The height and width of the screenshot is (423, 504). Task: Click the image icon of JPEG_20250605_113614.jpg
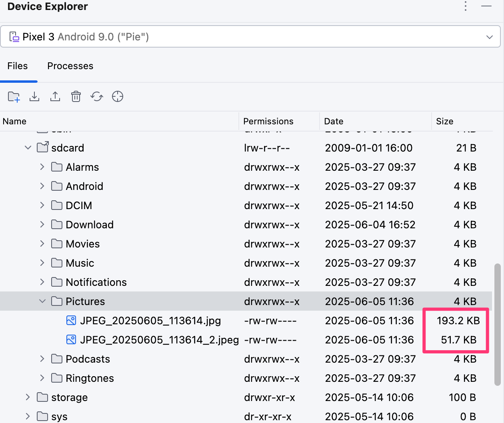coord(71,321)
